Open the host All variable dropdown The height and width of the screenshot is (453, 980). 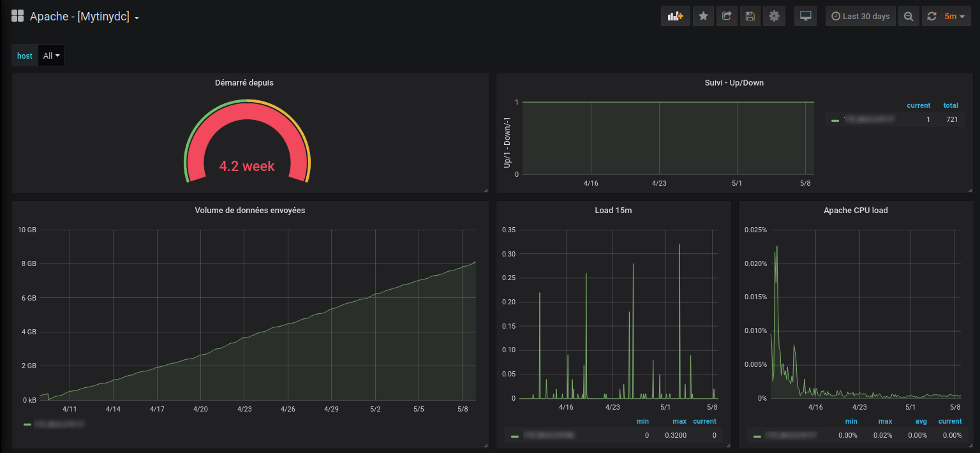click(52, 56)
